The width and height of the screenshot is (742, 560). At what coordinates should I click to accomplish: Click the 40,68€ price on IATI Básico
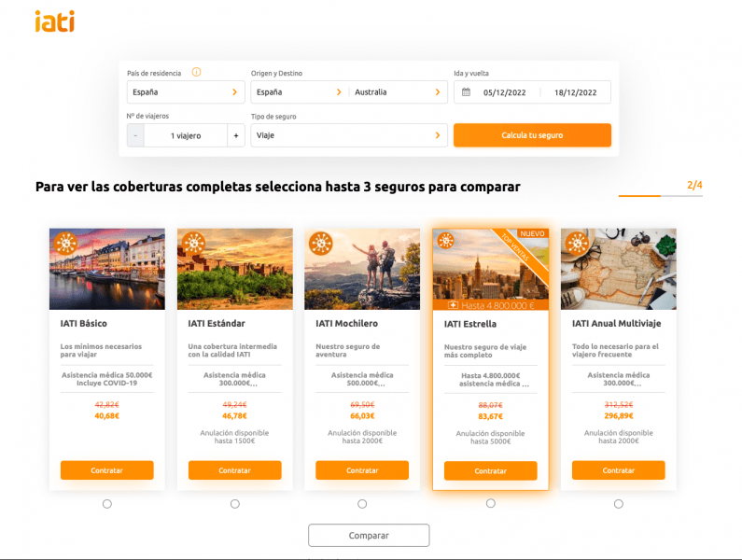pos(107,416)
